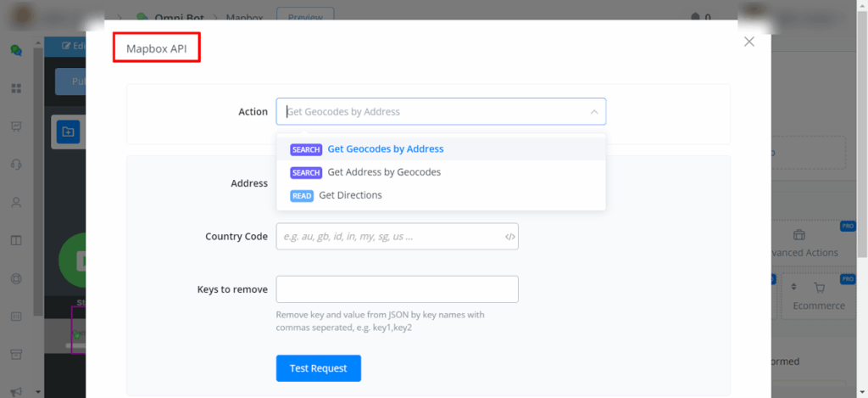The height and width of the screenshot is (398, 868).
Task: Click the Country Code input field
Action: (388, 237)
